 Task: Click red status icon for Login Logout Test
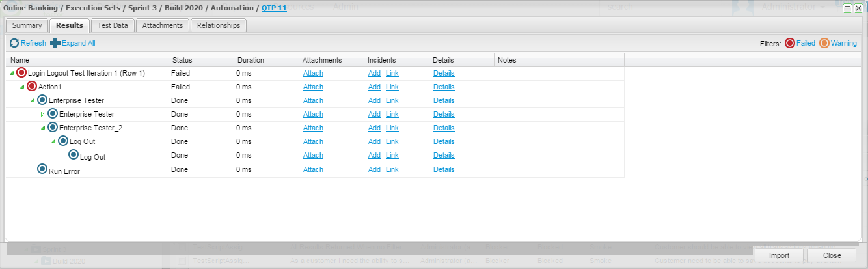pyautogui.click(x=21, y=73)
